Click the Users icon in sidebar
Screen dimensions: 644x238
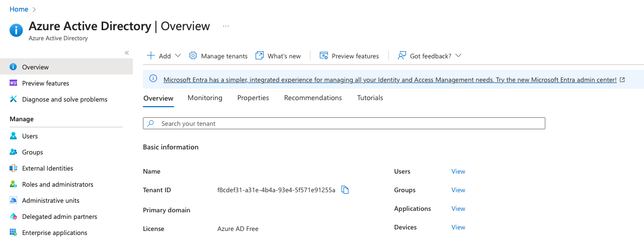coord(14,136)
